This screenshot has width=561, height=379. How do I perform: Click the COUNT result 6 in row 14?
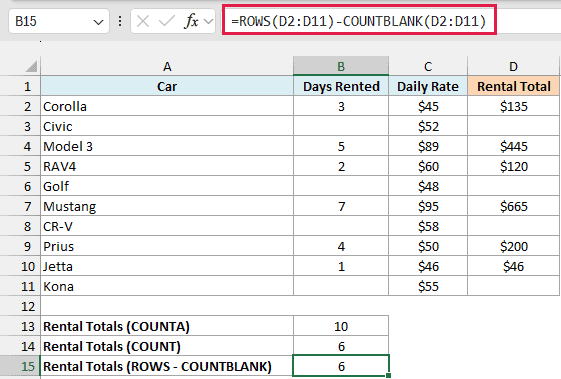pos(341,346)
